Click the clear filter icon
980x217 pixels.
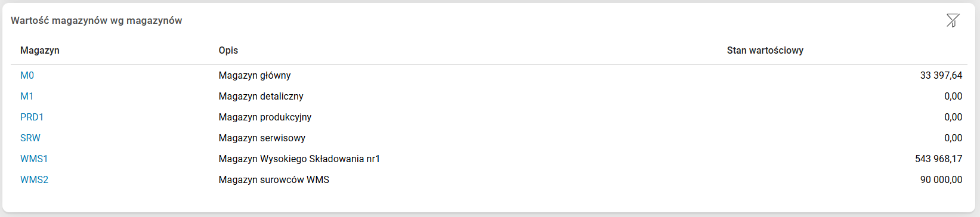click(953, 20)
